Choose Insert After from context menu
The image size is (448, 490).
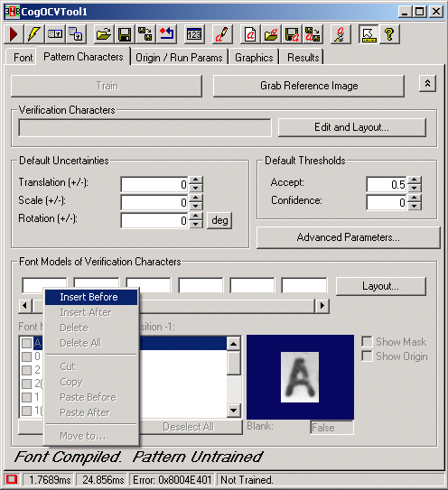point(91,312)
